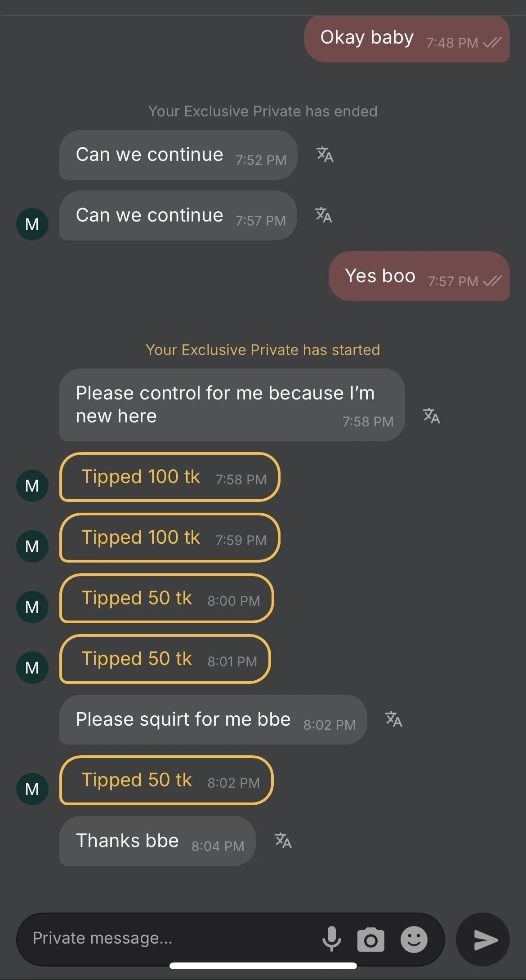The image size is (526, 980).
Task: Translate the 'Thanks bbe' message
Action: pyautogui.click(x=283, y=840)
